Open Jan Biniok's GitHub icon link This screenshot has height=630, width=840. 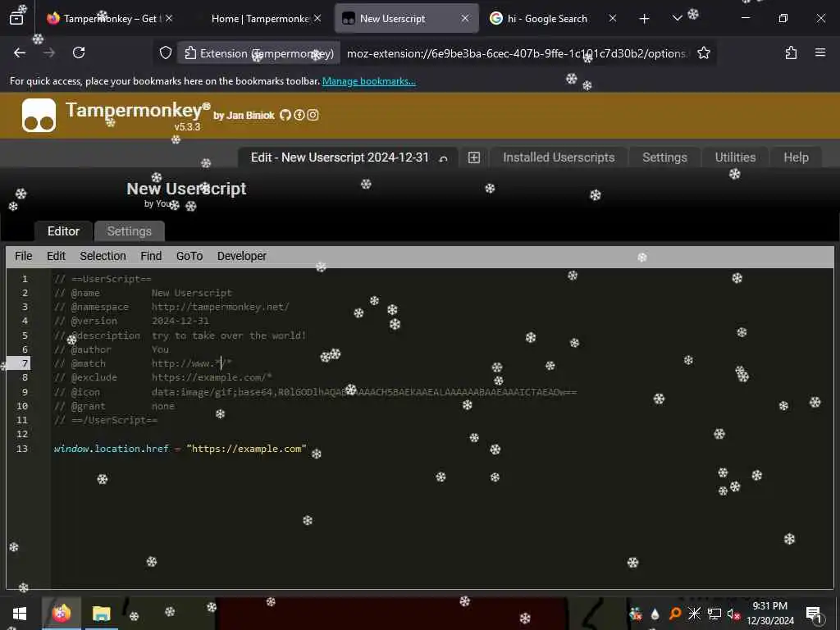click(x=285, y=115)
